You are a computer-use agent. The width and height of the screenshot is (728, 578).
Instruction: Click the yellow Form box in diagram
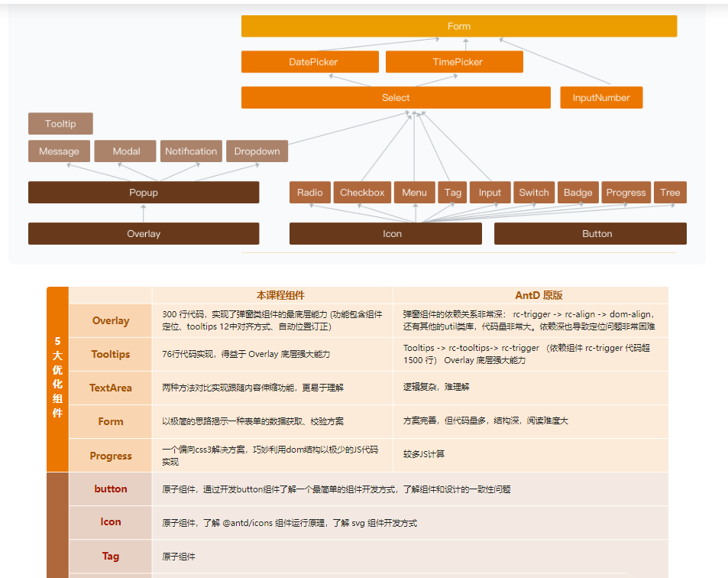coord(459,26)
